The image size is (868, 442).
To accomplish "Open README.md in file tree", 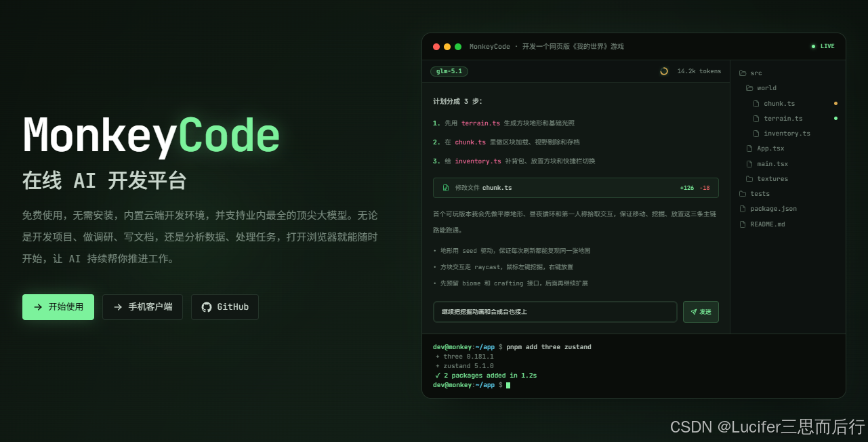I will click(x=768, y=224).
